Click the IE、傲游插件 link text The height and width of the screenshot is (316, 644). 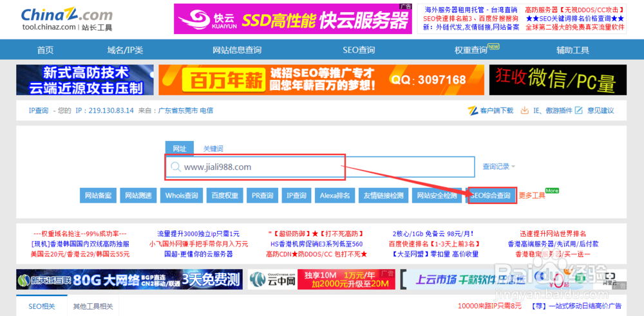pos(553,111)
